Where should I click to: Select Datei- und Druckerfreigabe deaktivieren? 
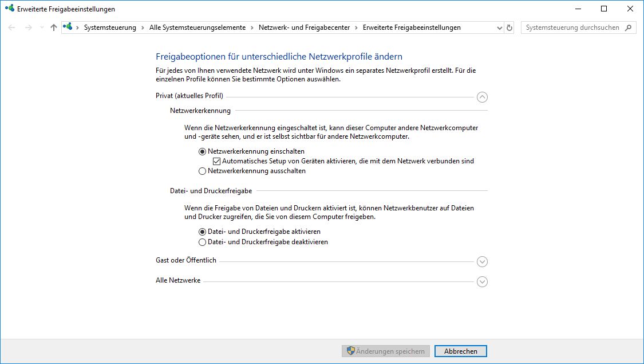coord(202,242)
